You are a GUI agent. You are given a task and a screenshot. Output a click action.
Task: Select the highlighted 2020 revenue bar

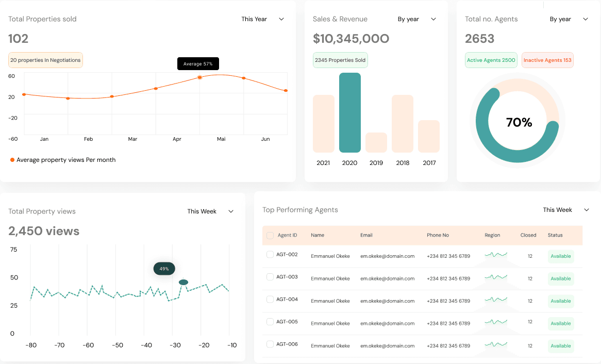coord(350,112)
